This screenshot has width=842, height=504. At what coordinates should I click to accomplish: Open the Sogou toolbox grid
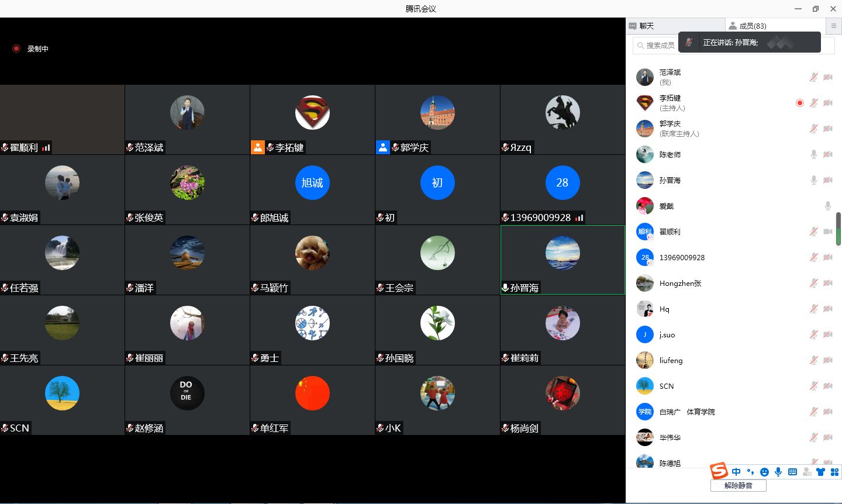(x=834, y=472)
